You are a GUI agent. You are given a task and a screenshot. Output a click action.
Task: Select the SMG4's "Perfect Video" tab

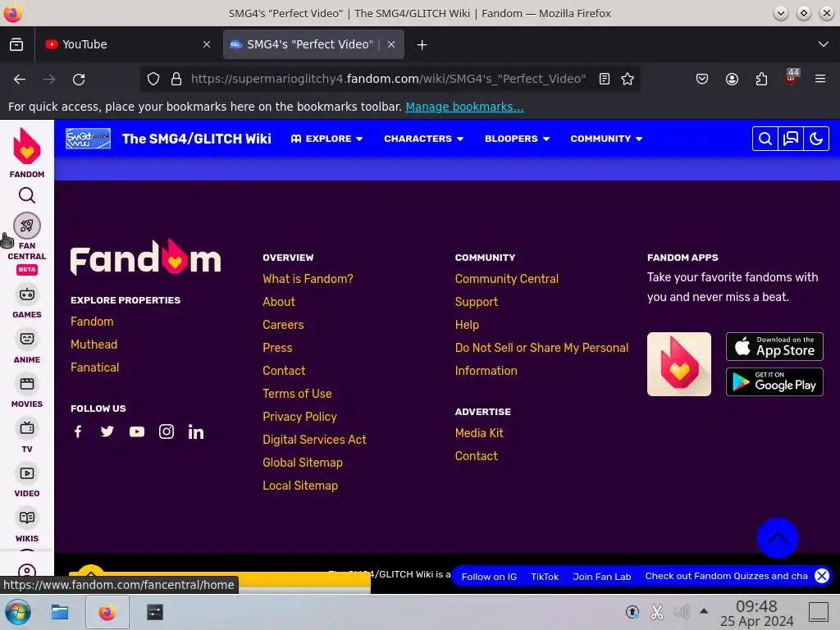313,44
